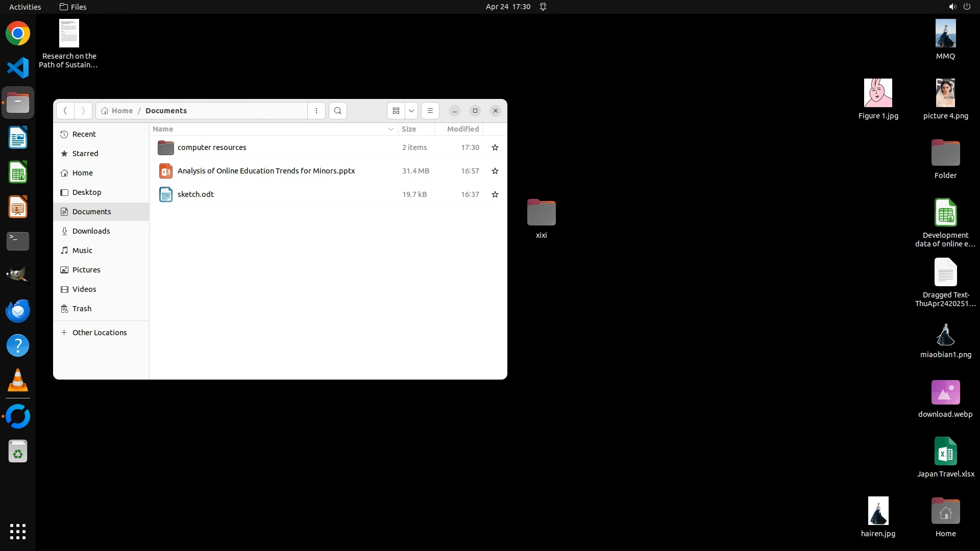The width and height of the screenshot is (980, 551).
Task: Star the sketch.odt file
Action: [x=495, y=194]
